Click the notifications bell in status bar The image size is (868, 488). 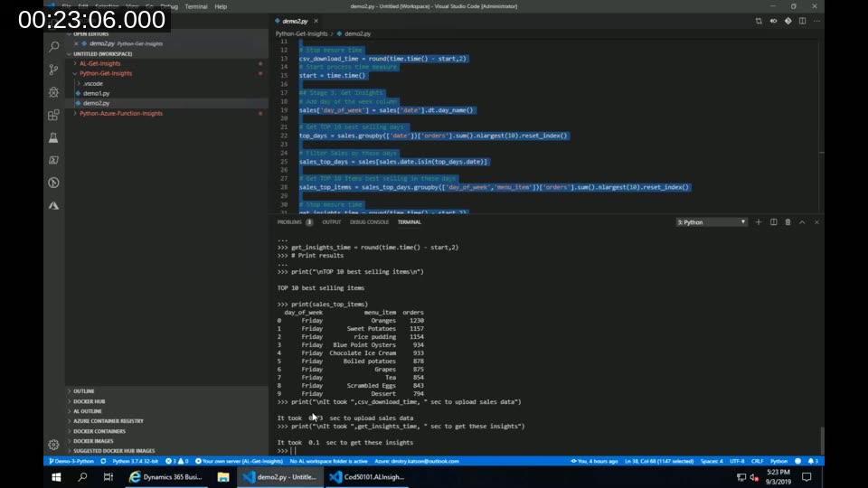[813, 461]
